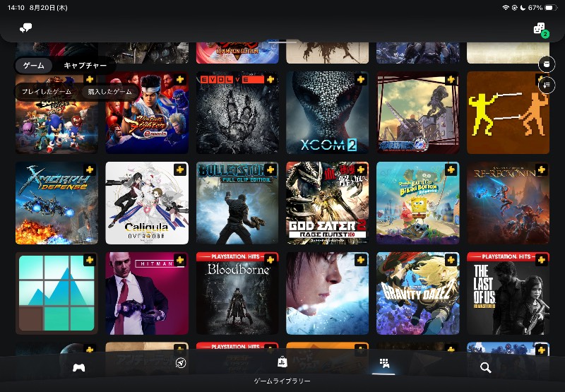Open the Caligula Overdose tile
Screen dimensions: 565x392
click(x=147, y=203)
